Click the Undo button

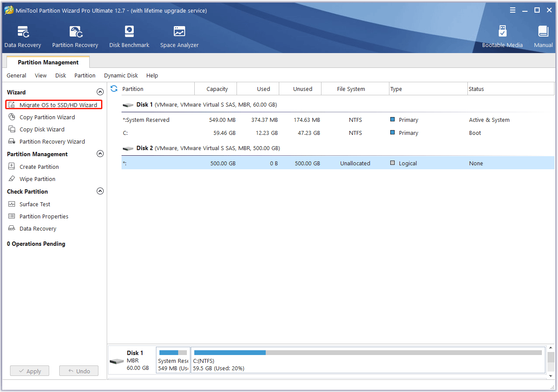(78, 371)
